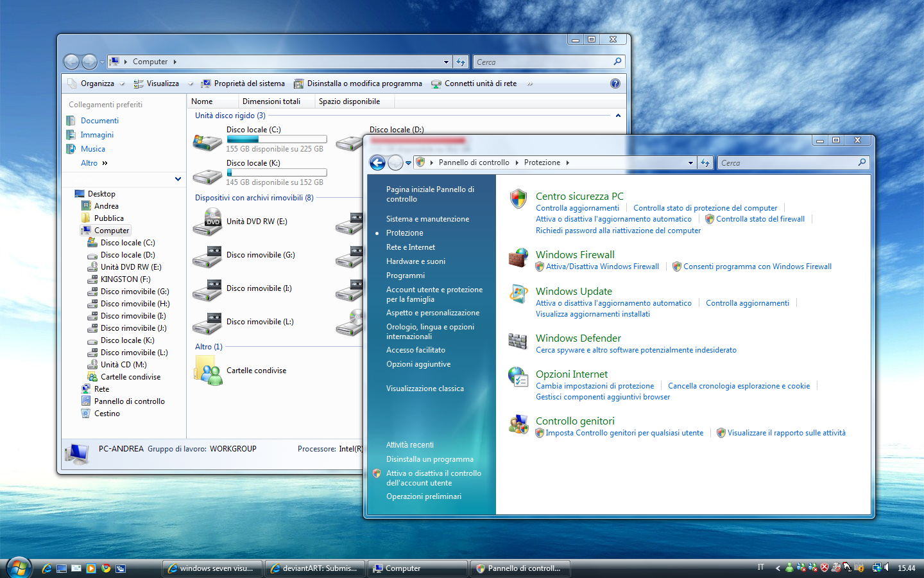Refresh the Pannello di controllo address bar

tap(705, 163)
